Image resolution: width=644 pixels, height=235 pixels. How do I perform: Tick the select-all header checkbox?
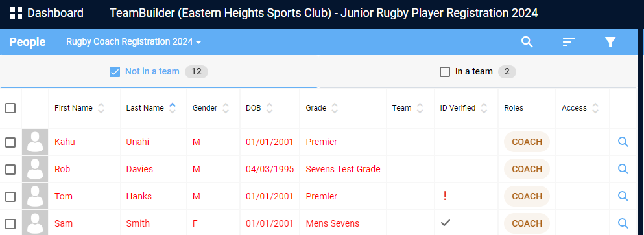click(x=10, y=108)
